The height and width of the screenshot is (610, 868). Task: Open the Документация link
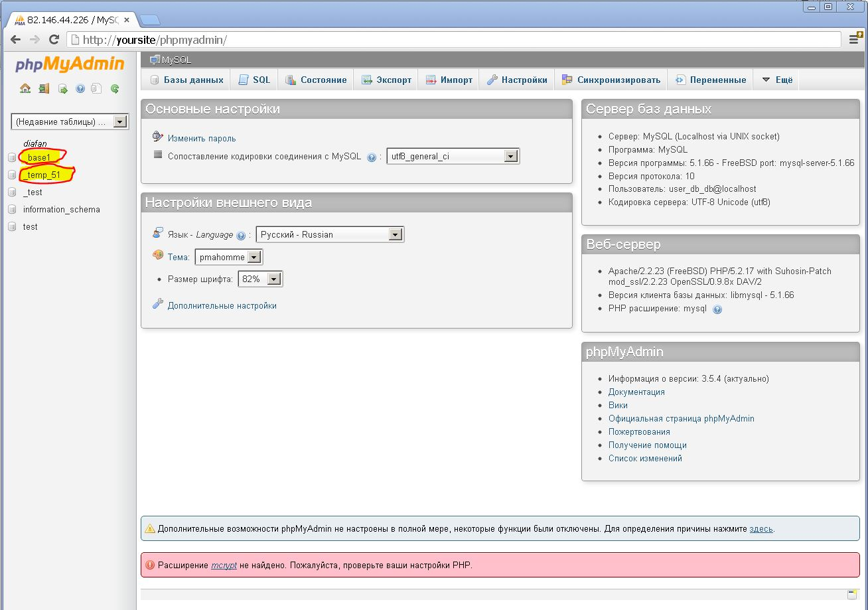636,392
